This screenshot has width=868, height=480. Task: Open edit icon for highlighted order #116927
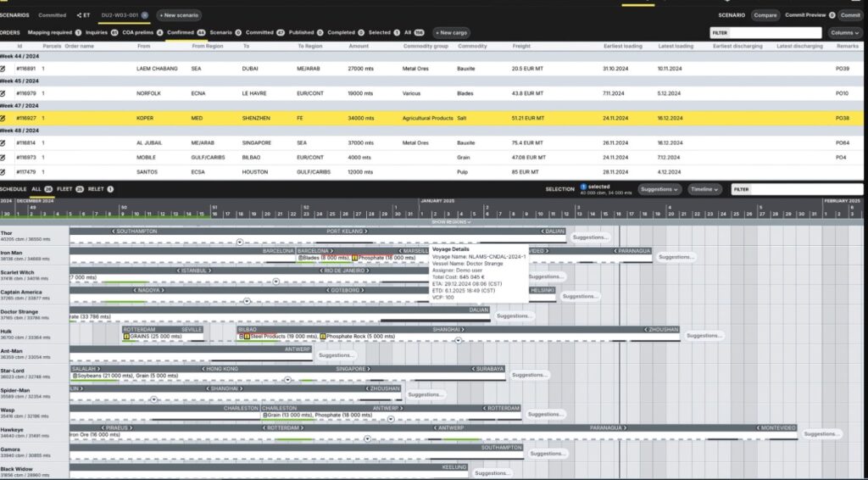click(3, 118)
